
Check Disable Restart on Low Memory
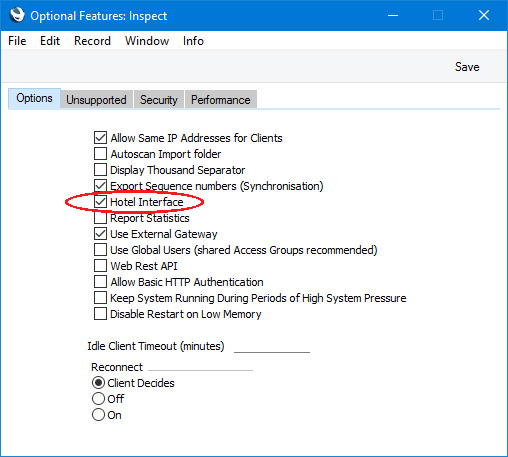click(100, 314)
